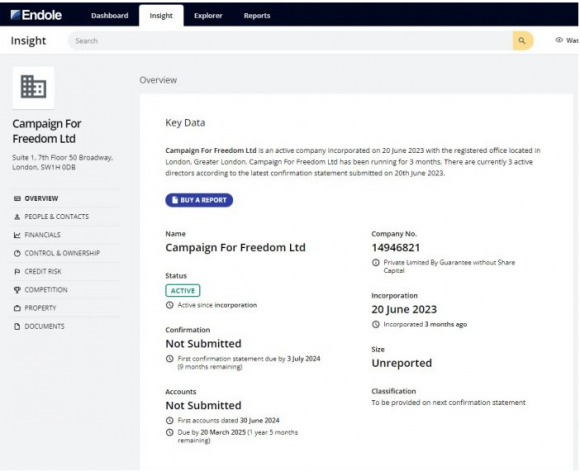Image resolution: width=580 pixels, height=472 pixels.
Task: Click the Competition trophy icon
Action: click(17, 290)
